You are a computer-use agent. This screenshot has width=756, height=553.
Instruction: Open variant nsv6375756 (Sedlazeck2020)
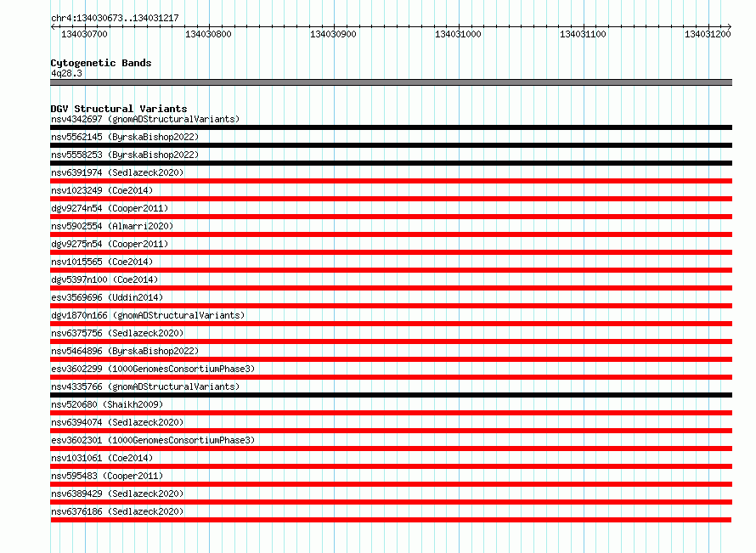[x=117, y=333]
